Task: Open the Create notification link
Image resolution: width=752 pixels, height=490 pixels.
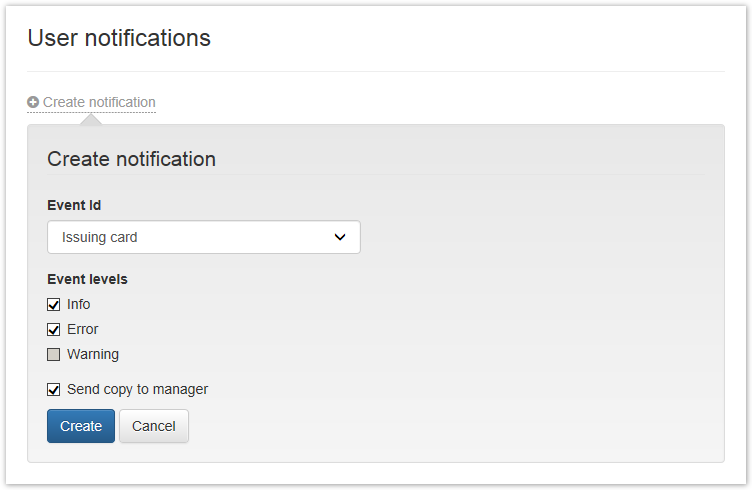Action: [98, 102]
